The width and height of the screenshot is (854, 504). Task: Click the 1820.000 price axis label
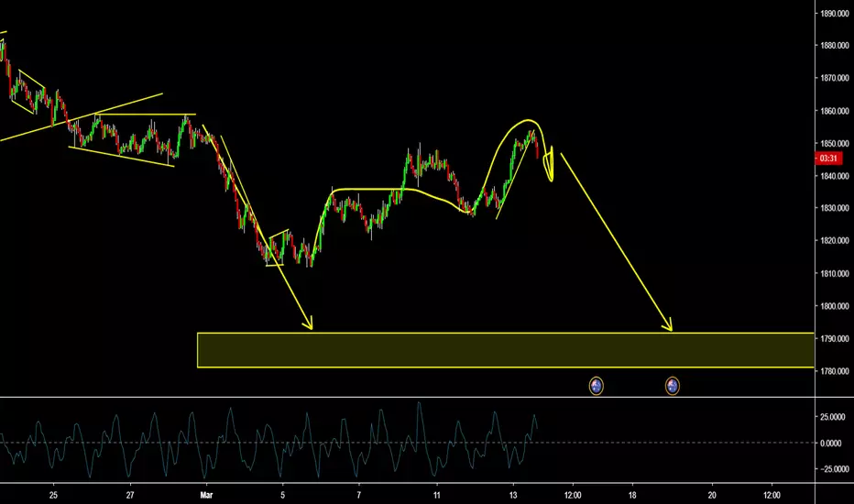click(x=835, y=241)
